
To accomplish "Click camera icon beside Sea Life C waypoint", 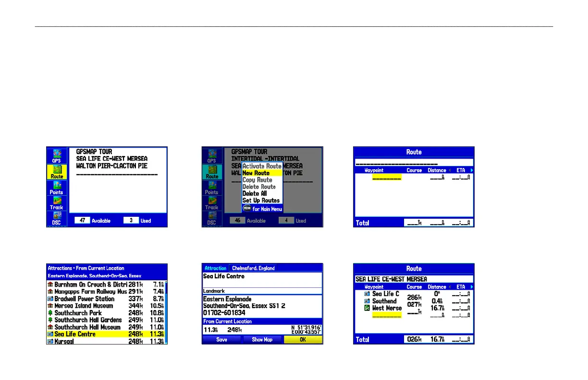I will tap(367, 294).
